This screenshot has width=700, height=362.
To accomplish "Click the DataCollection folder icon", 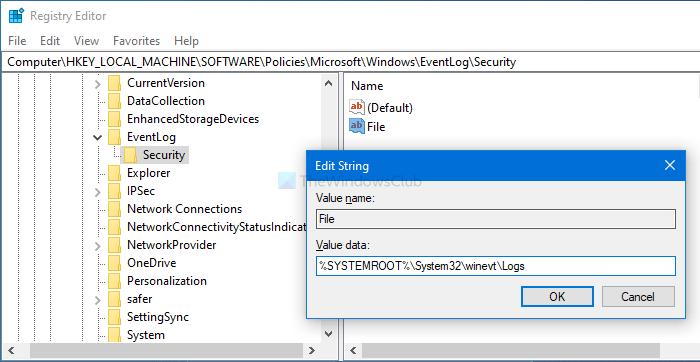I will tap(115, 101).
